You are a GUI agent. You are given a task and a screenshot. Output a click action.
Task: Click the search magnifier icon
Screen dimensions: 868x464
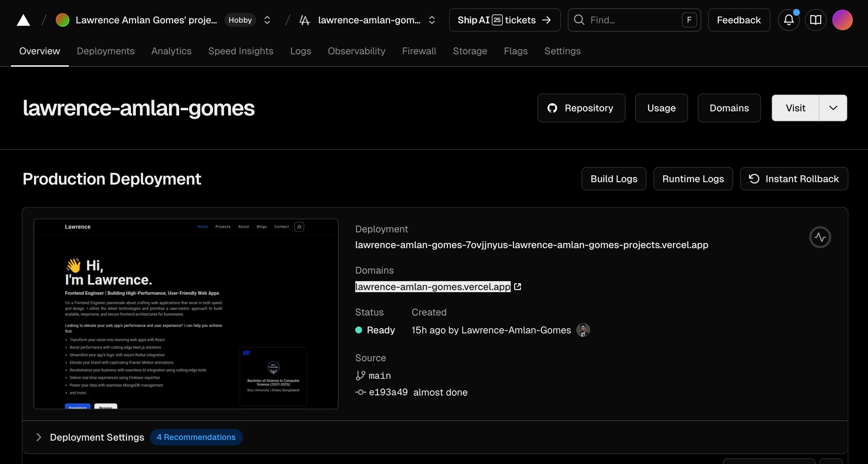579,20
